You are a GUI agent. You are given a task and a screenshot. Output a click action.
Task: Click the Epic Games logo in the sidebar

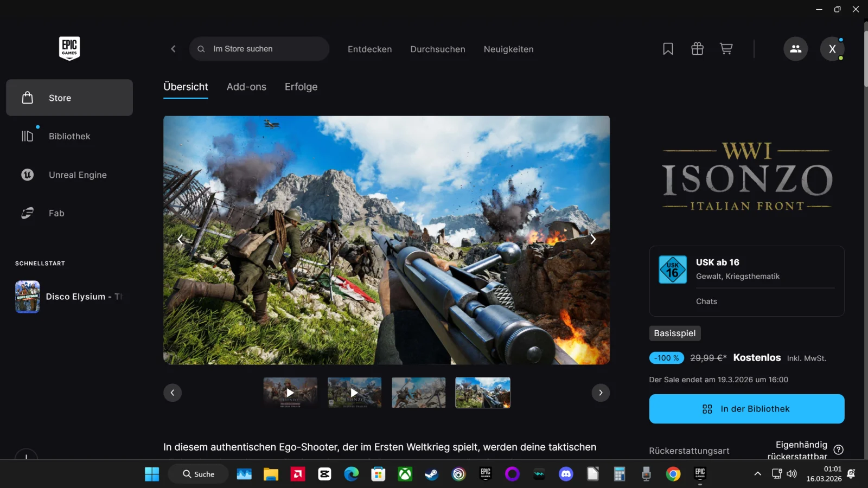(x=69, y=48)
